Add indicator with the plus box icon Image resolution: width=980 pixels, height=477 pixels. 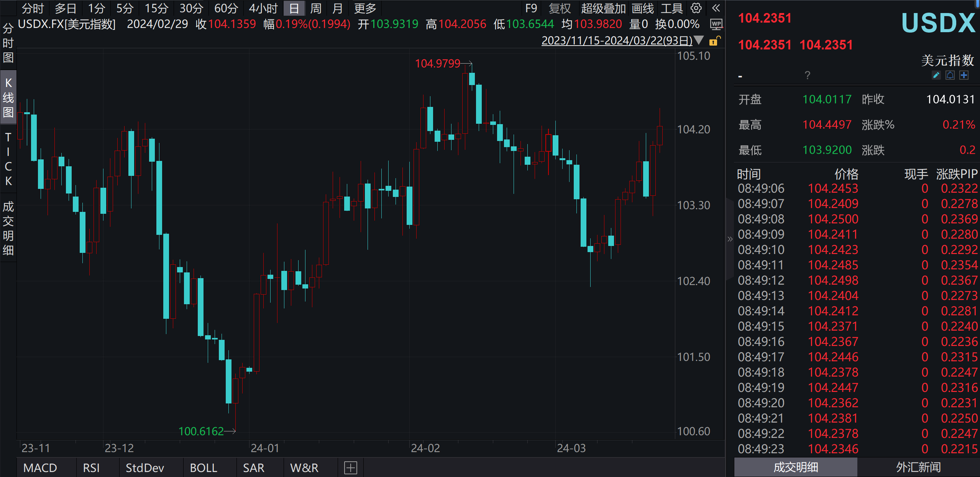point(350,468)
